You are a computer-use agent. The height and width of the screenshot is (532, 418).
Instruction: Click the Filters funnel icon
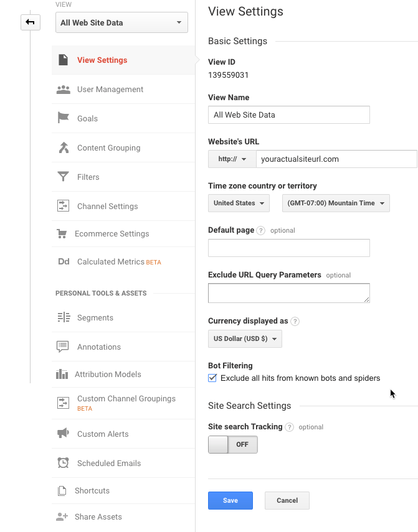click(63, 177)
